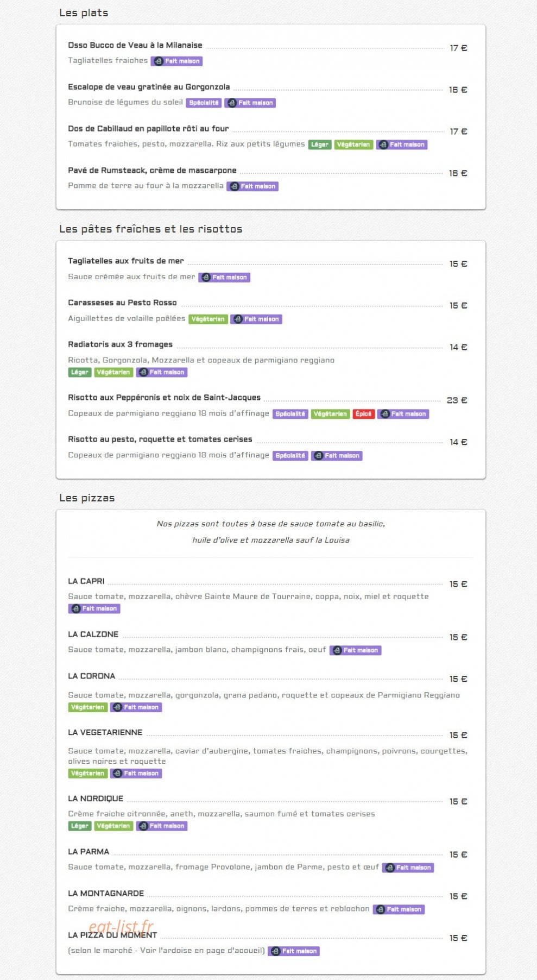The width and height of the screenshot is (537, 980).
Task: Click the Léger tag on Dos de Cabillaud
Action: tap(320, 145)
